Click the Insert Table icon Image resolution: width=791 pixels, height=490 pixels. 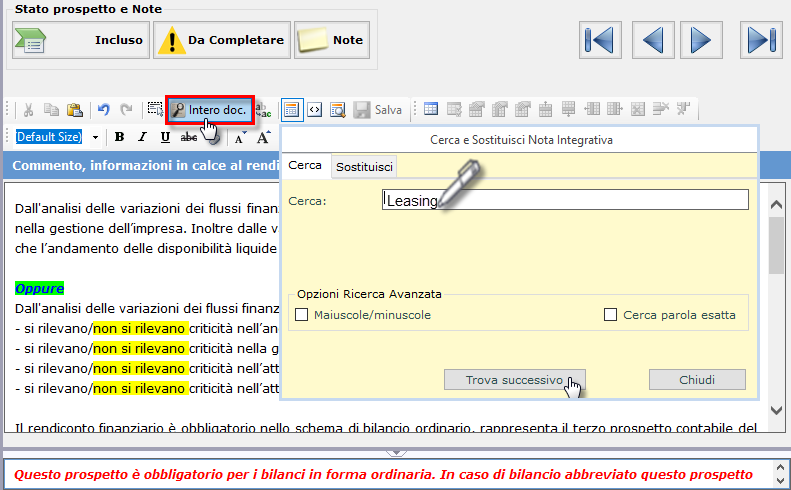[x=431, y=110]
